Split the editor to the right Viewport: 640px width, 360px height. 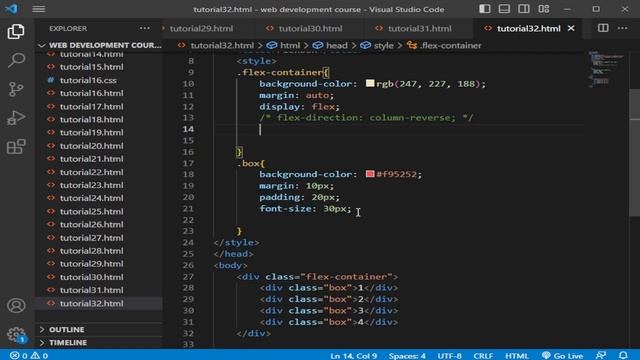(x=603, y=28)
